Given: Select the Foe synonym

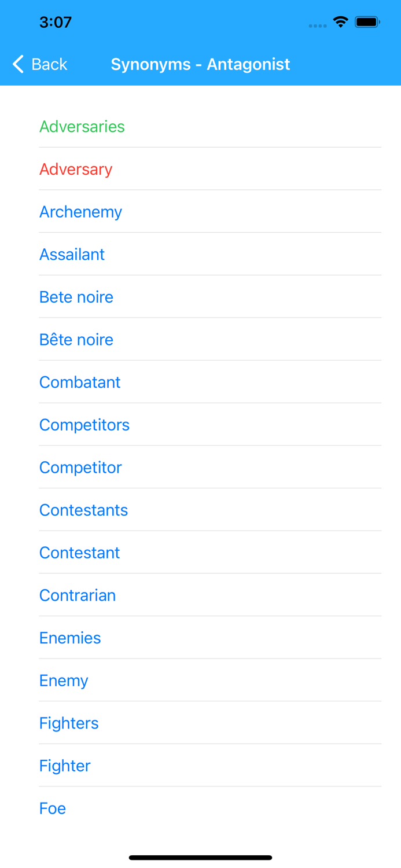Looking at the screenshot, I should click(x=53, y=808).
